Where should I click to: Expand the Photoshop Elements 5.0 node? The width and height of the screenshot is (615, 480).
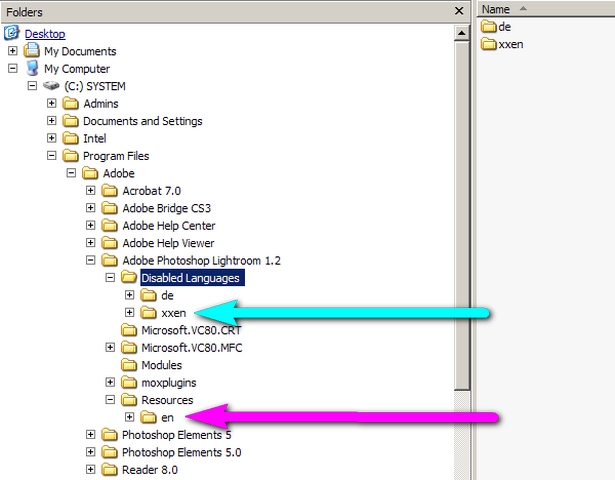pos(91,452)
